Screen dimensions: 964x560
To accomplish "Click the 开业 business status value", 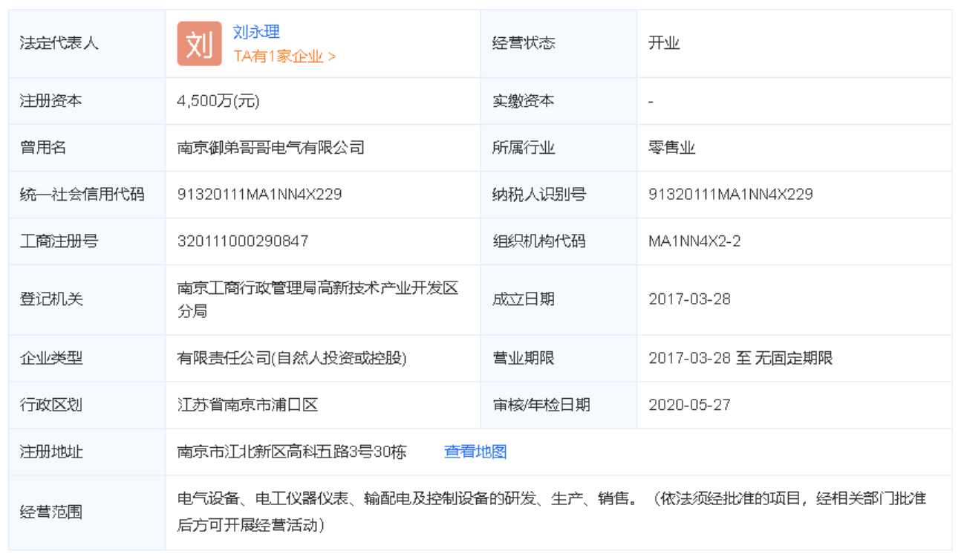I will tap(664, 43).
